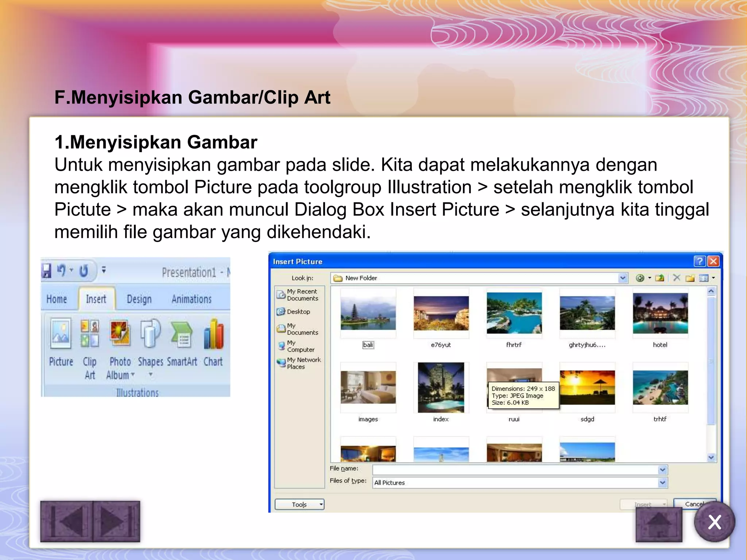The width and height of the screenshot is (747, 560).
Task: Click the Insert button in dialog
Action: coord(643,505)
